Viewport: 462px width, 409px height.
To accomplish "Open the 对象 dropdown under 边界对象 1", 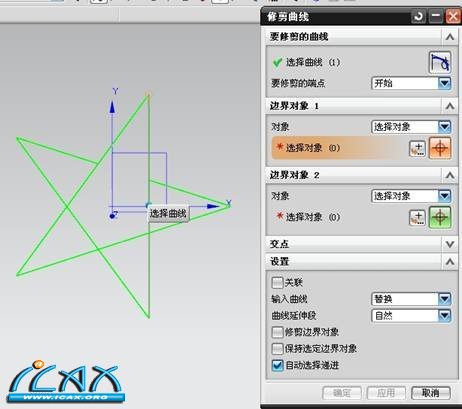I will click(411, 127).
